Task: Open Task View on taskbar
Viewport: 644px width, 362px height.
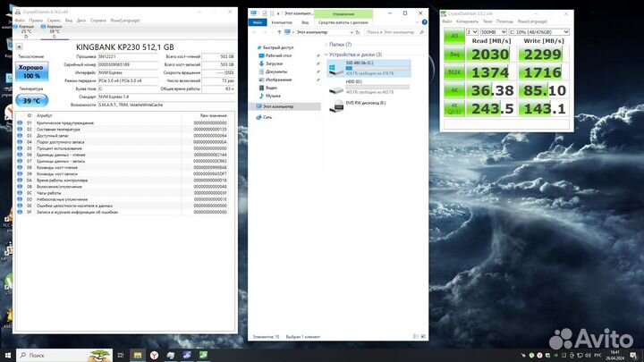Action: [121, 355]
